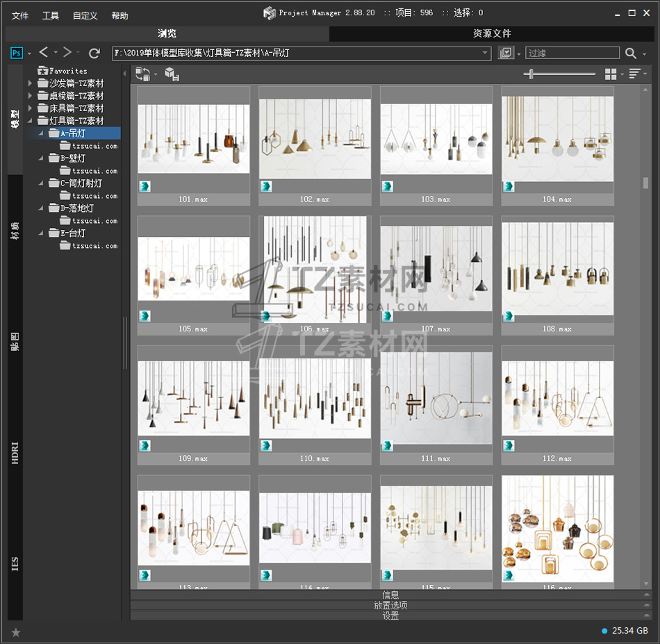Click the Photoshop icon in the navigation bar
Screen dimensions: 660x644
click(17, 53)
